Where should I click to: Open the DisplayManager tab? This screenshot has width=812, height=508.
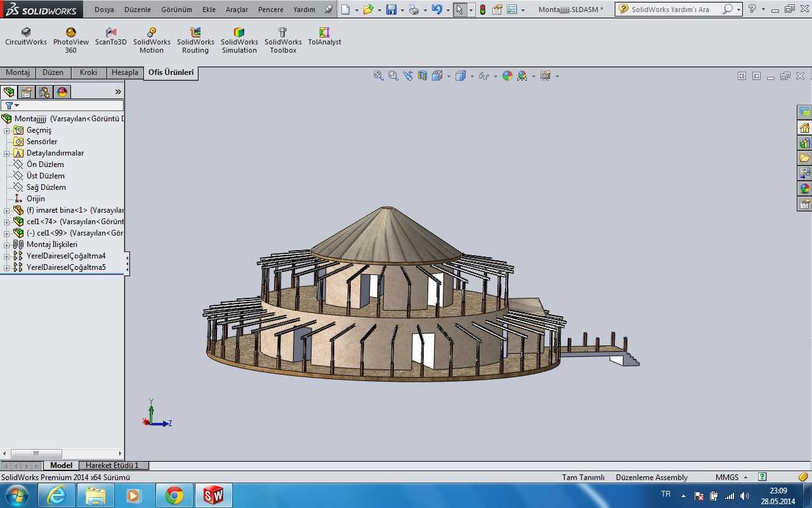(x=62, y=92)
